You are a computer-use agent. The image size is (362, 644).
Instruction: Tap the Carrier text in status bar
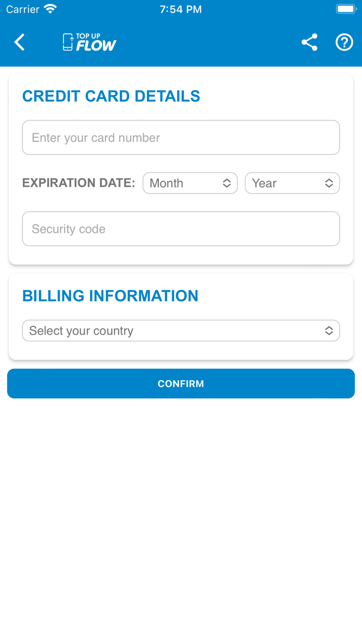[23, 9]
